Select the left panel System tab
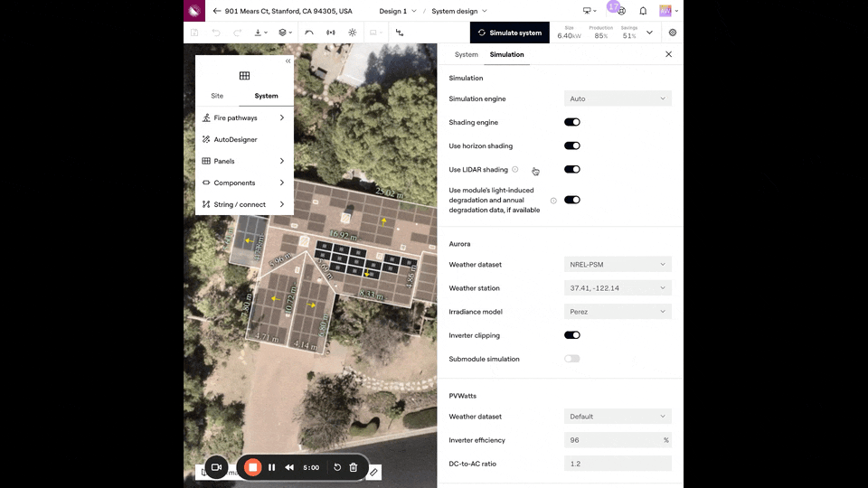The height and width of the screenshot is (488, 868). pyautogui.click(x=266, y=96)
